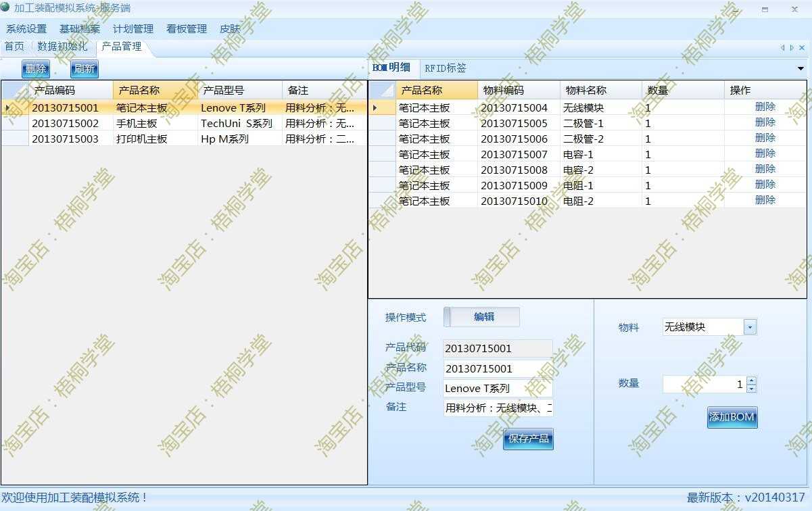Image resolution: width=812 pixels, height=511 pixels.
Task: Open the 看板管理 menu
Action: click(187, 29)
